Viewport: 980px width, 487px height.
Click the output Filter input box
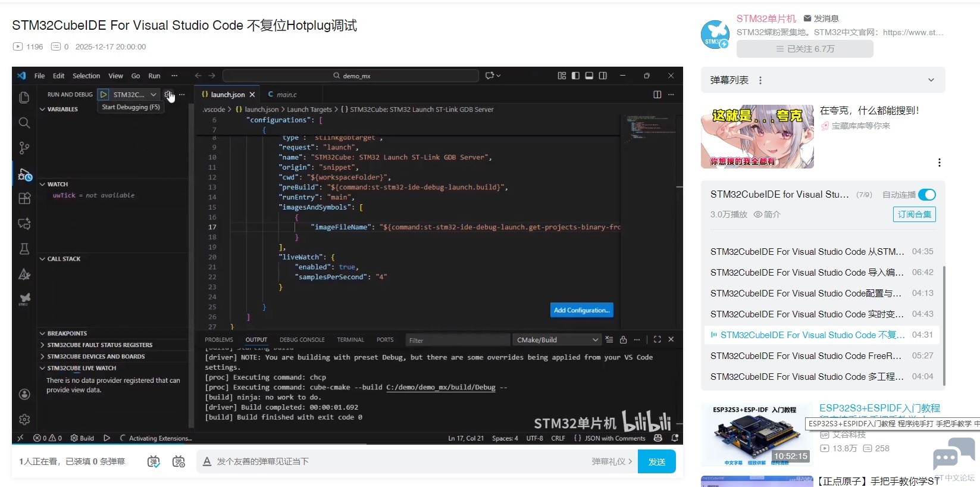tap(458, 340)
